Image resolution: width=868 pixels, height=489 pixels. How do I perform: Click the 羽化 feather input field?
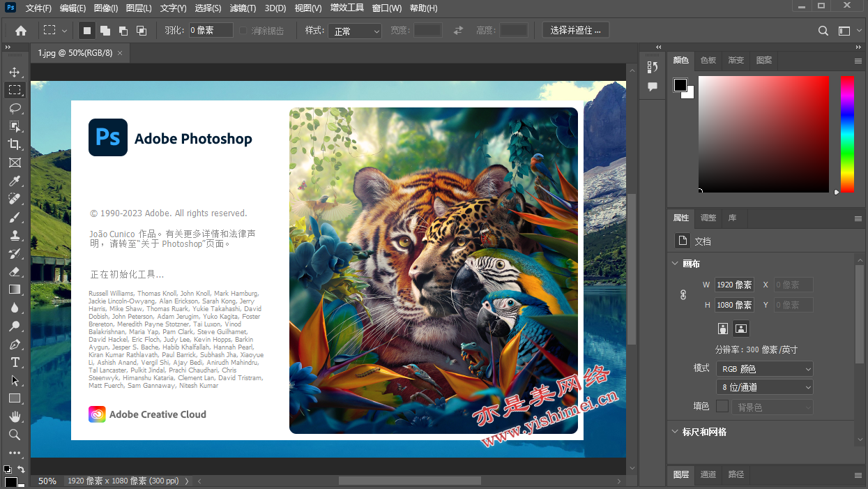(211, 31)
